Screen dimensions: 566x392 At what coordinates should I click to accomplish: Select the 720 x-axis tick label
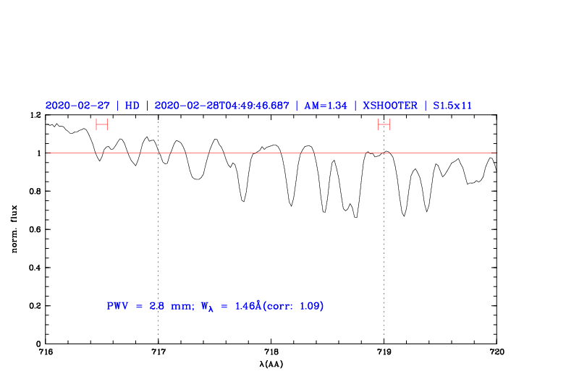coord(497,351)
